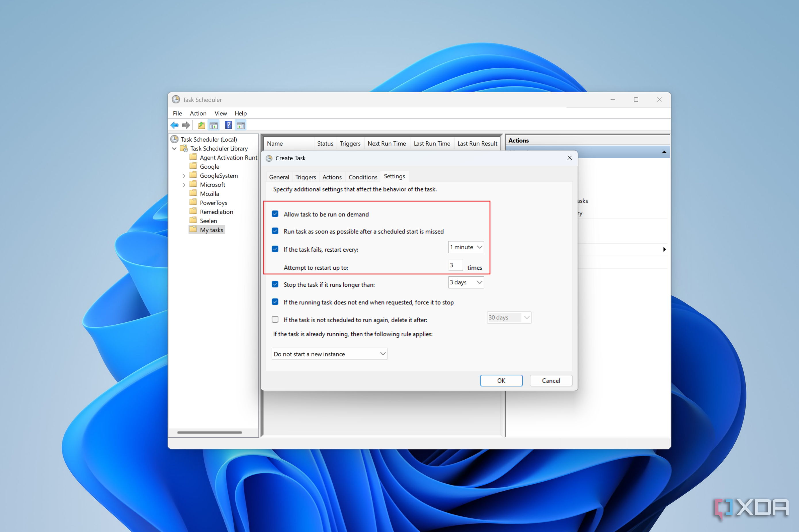
Task: Open the Export List folder icon
Action: (201, 125)
